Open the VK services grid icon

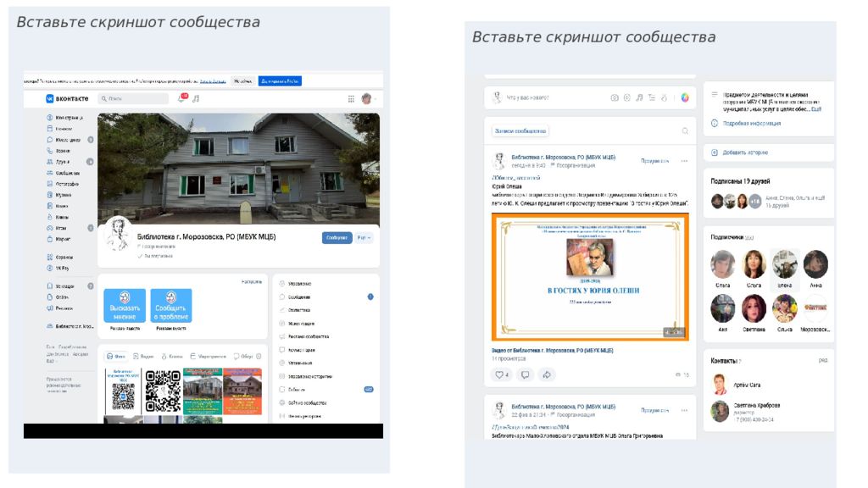point(351,98)
